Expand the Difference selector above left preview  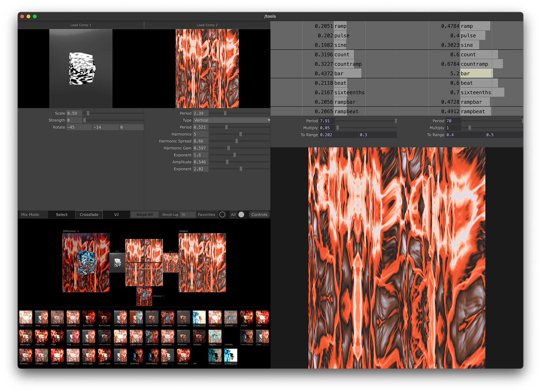pos(71,231)
